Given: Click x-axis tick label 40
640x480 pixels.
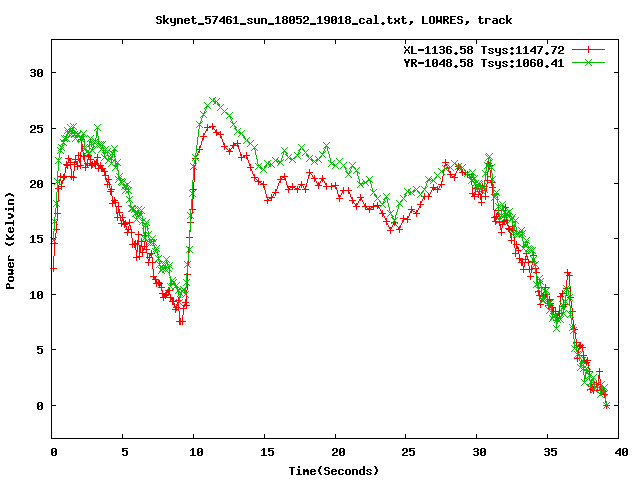Looking at the screenshot, I should click(x=621, y=452).
